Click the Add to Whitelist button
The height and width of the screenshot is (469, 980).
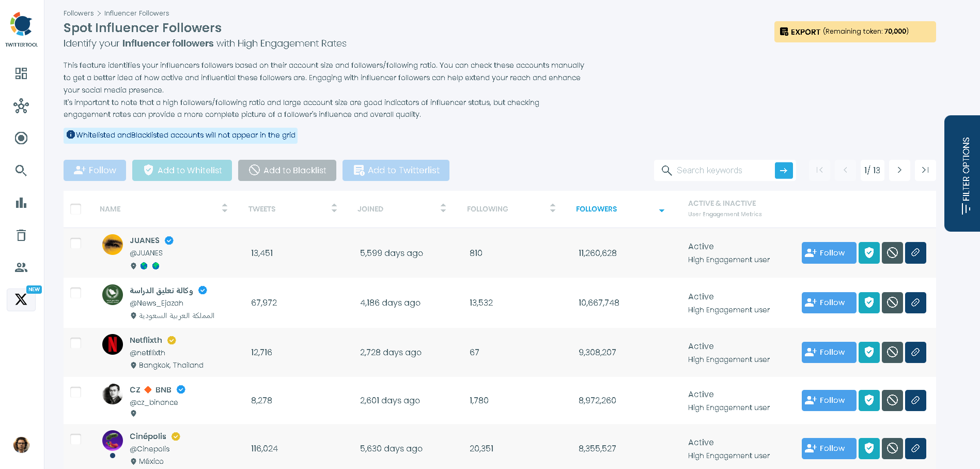click(182, 170)
